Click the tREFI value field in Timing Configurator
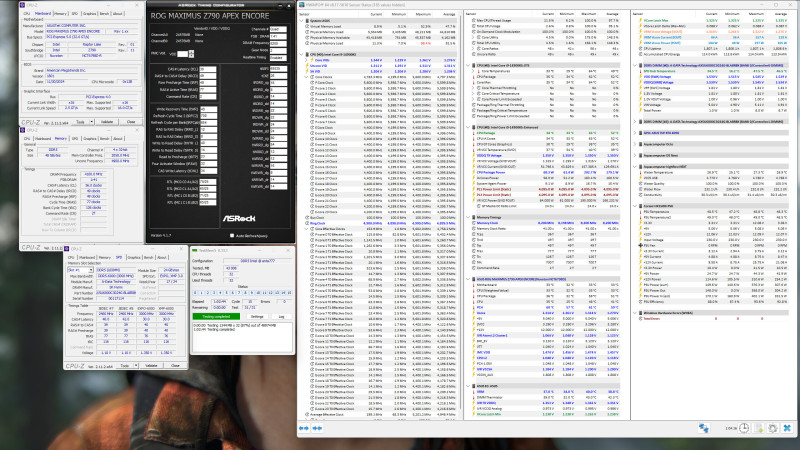The image size is (800, 450). [x=278, y=68]
